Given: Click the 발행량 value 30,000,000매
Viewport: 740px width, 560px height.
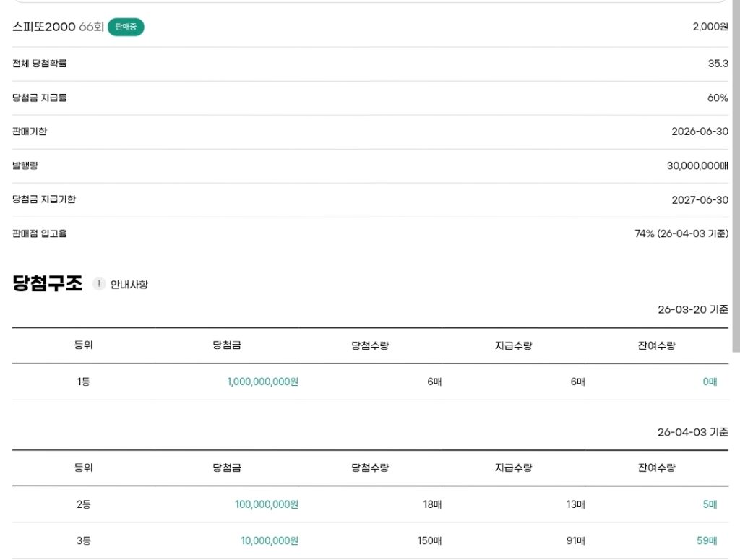Looking at the screenshot, I should [697, 165].
